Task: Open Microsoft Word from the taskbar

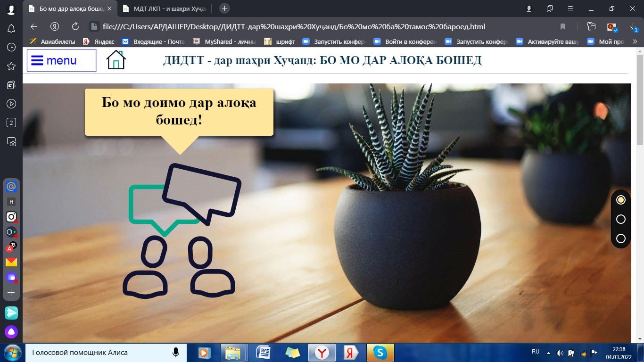Action: coord(263,353)
